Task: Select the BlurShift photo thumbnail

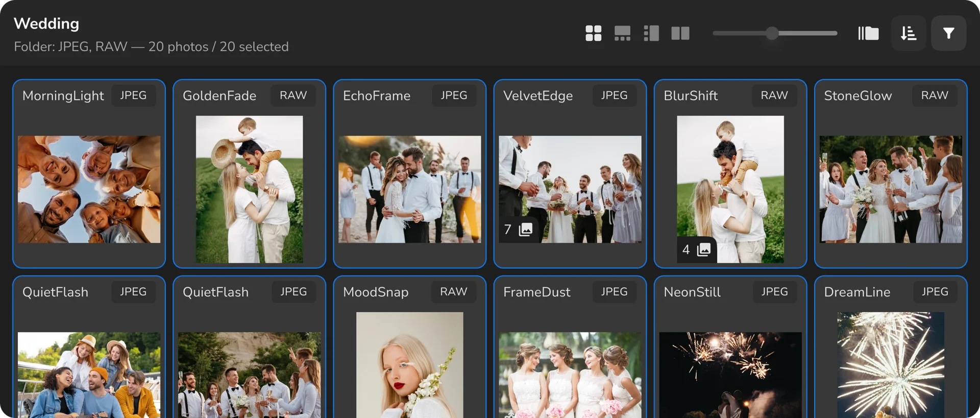Action: 730,189
